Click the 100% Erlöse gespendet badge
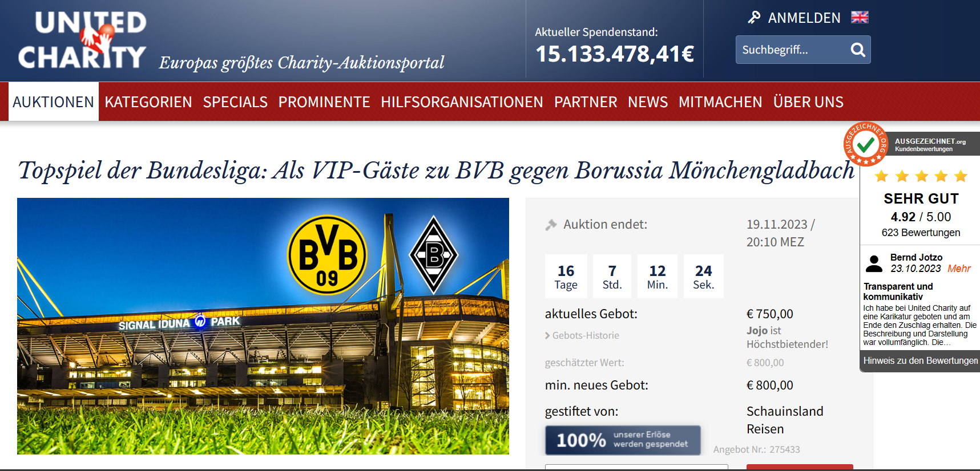 [623, 440]
